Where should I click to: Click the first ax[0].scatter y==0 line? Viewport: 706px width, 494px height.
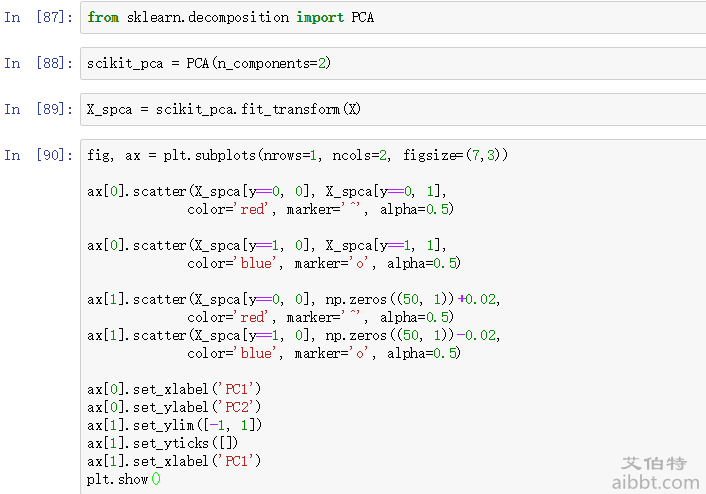[x=267, y=191]
